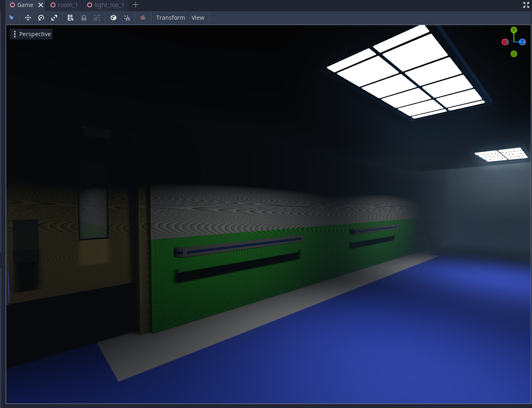Switch to the room_1 scene tab
The width and height of the screenshot is (532, 408).
[x=64, y=5]
